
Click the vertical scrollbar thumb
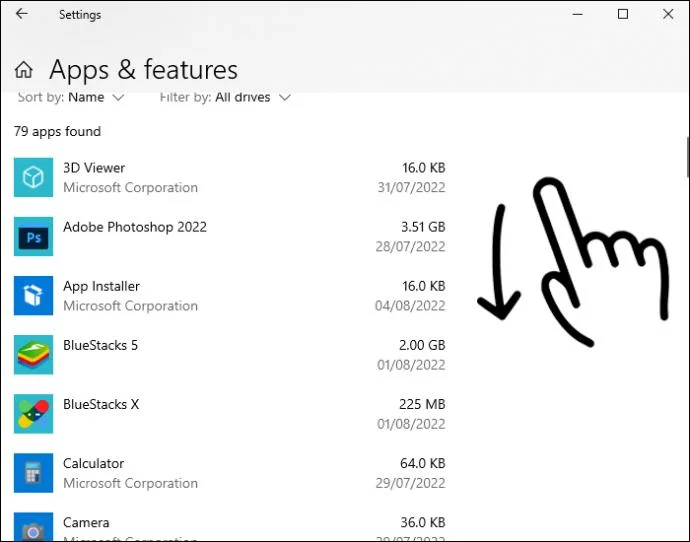(x=687, y=157)
